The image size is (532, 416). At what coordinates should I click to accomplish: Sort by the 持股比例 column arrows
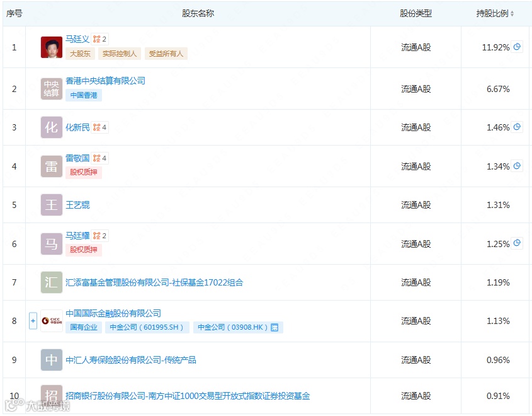click(x=512, y=14)
